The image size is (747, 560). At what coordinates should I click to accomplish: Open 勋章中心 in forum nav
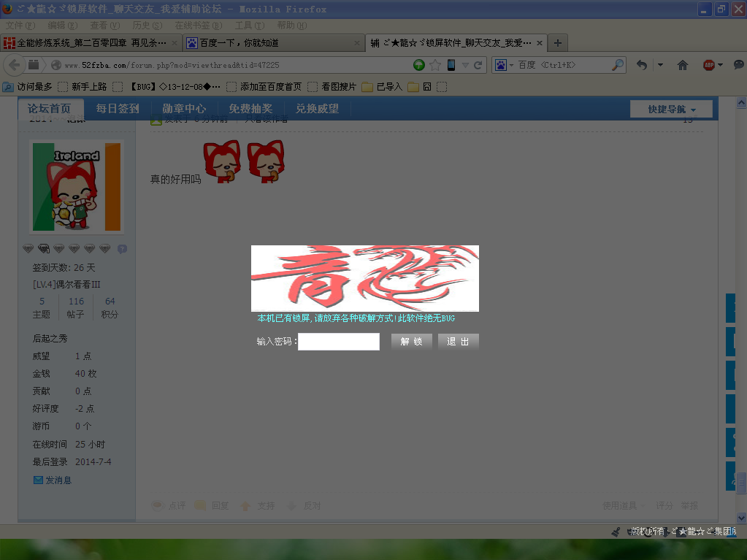(184, 109)
